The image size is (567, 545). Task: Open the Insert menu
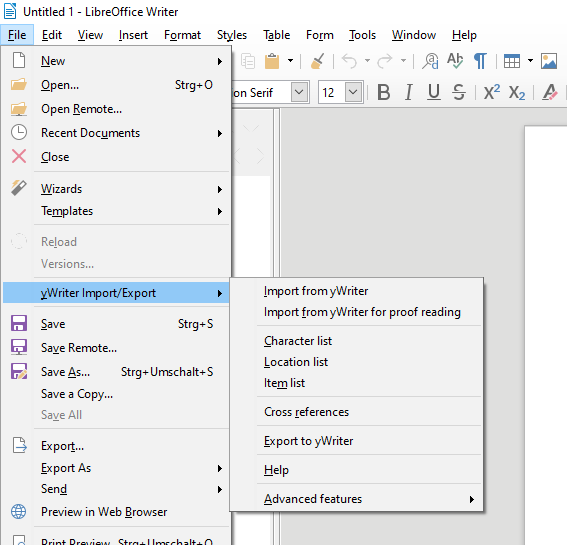click(133, 35)
